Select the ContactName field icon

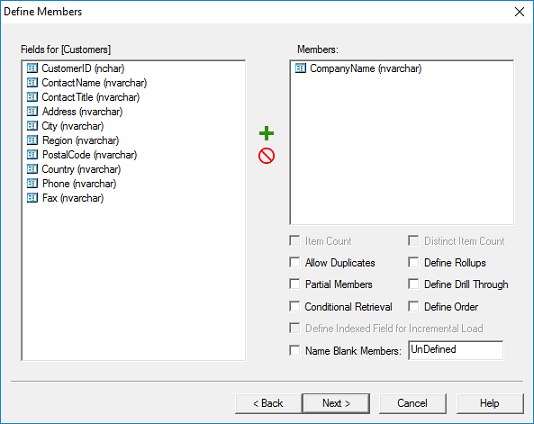pyautogui.click(x=32, y=82)
